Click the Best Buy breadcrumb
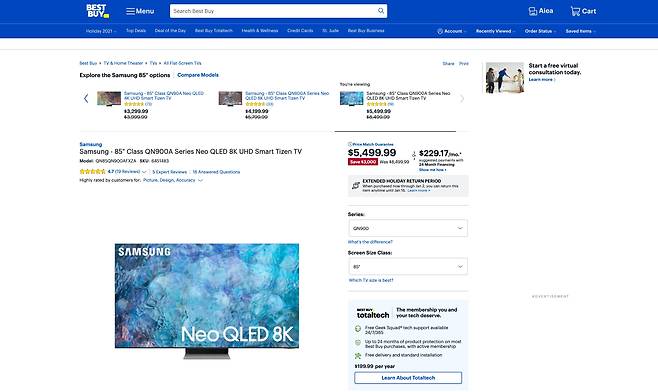Image resolution: width=658 pixels, height=392 pixels. pyautogui.click(x=88, y=63)
